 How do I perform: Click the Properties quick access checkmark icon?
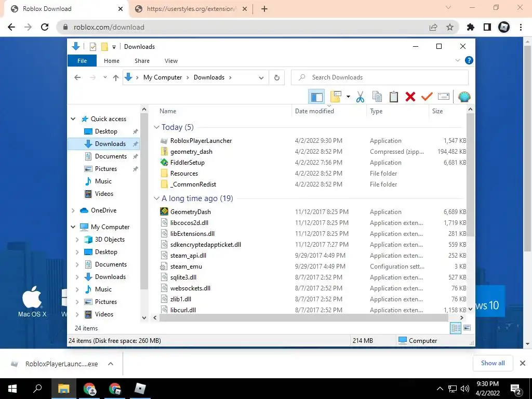pyautogui.click(x=93, y=47)
